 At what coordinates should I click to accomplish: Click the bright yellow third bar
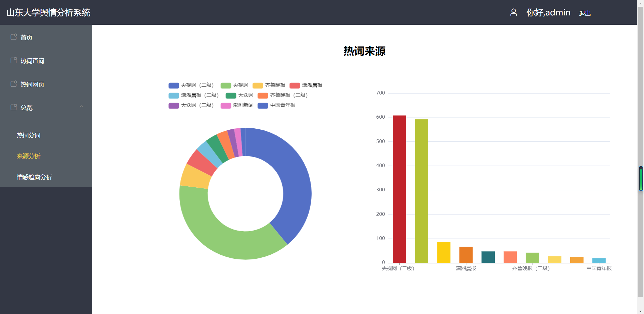443,252
